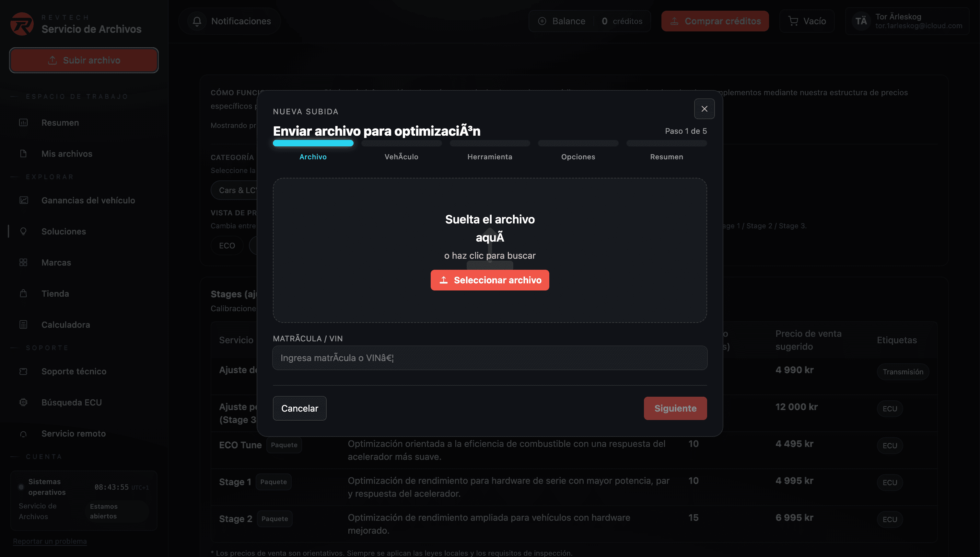The width and height of the screenshot is (980, 557).
Task: Open Servicio remoto
Action: (73, 433)
